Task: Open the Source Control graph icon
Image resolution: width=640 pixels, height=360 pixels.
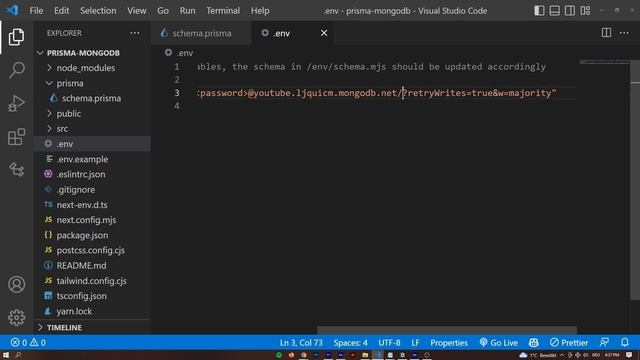Action: 16,169
